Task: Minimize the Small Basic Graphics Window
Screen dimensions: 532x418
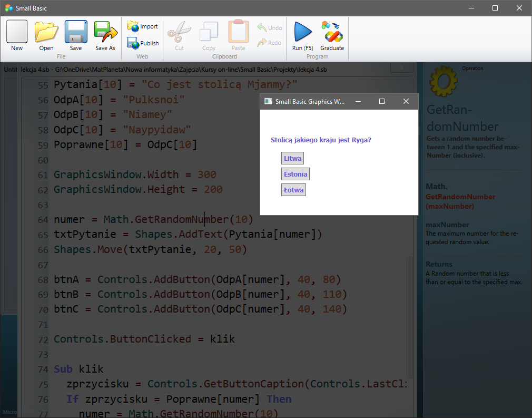Action: [x=358, y=101]
